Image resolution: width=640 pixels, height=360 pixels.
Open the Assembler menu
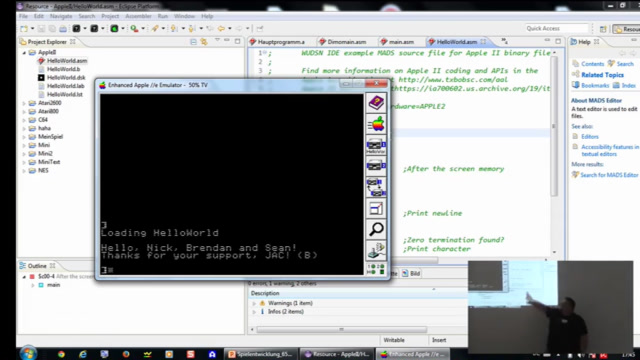coord(138,16)
